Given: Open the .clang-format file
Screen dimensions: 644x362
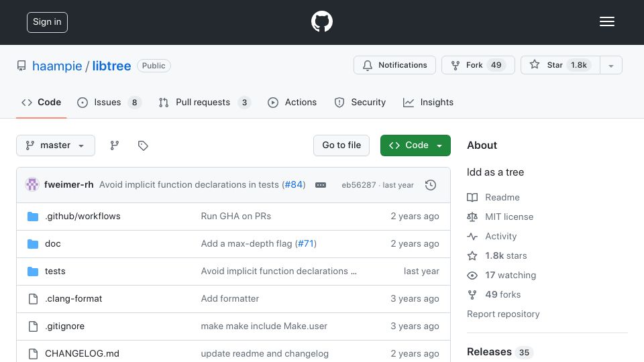Looking at the screenshot, I should pos(74,299).
